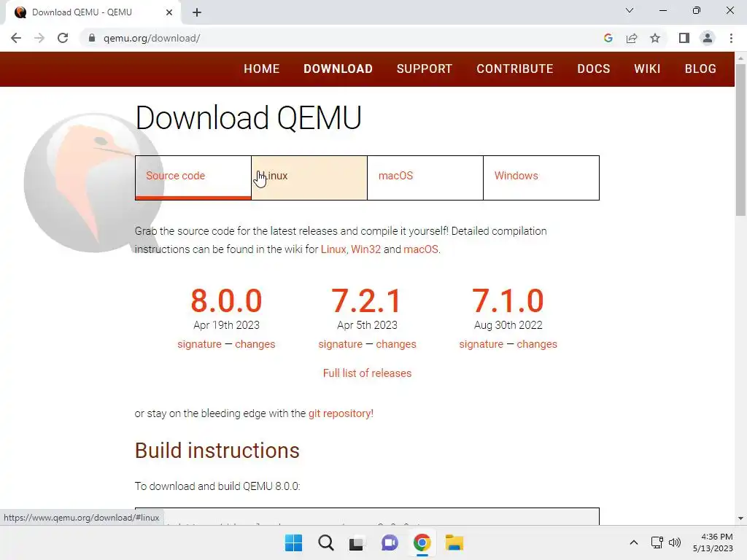The width and height of the screenshot is (747, 560).
Task: Click the "Apr 19th 2023" release date
Action: (x=226, y=325)
